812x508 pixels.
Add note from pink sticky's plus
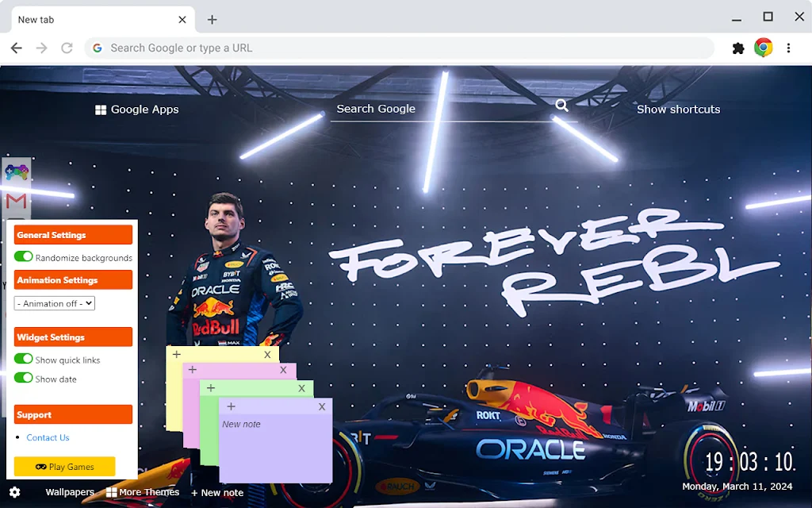(x=193, y=370)
